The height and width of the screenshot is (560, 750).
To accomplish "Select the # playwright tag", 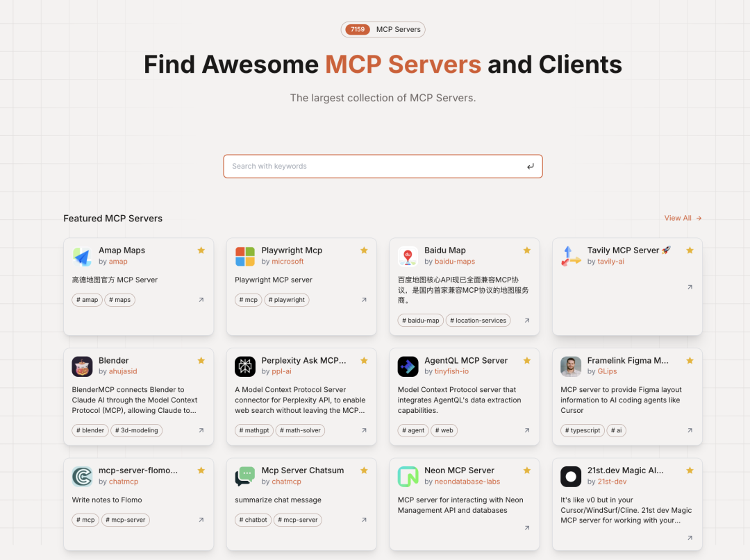I will pyautogui.click(x=287, y=300).
